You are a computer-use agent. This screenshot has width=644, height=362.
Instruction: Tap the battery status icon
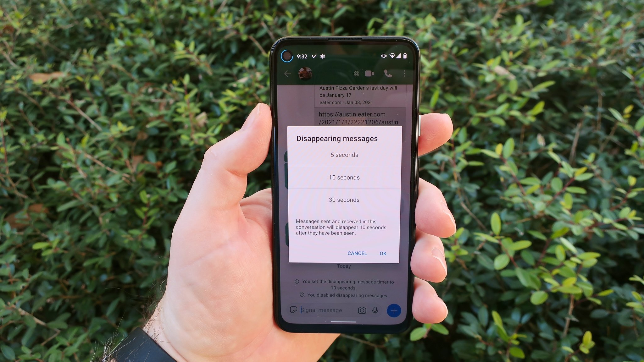point(405,56)
